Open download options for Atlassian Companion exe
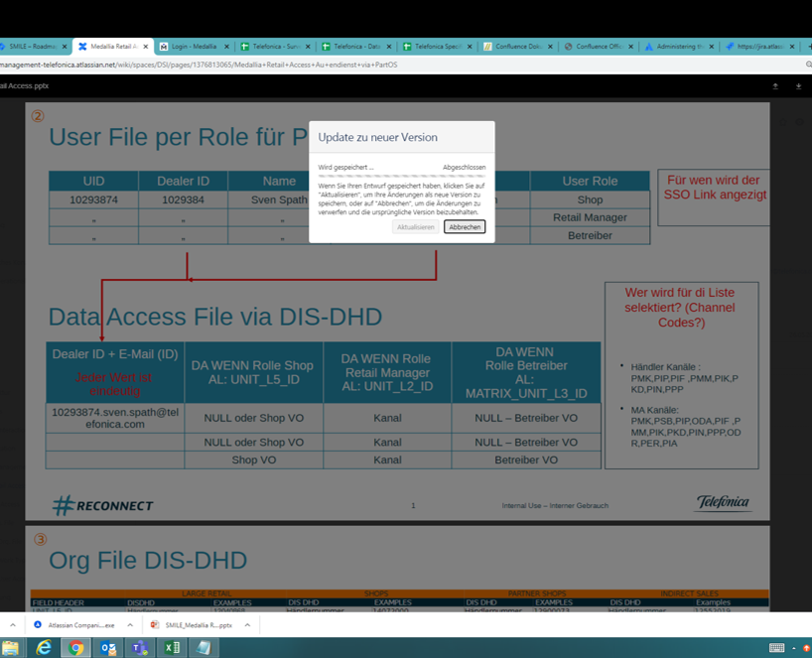812x658 pixels. pyautogui.click(x=130, y=625)
